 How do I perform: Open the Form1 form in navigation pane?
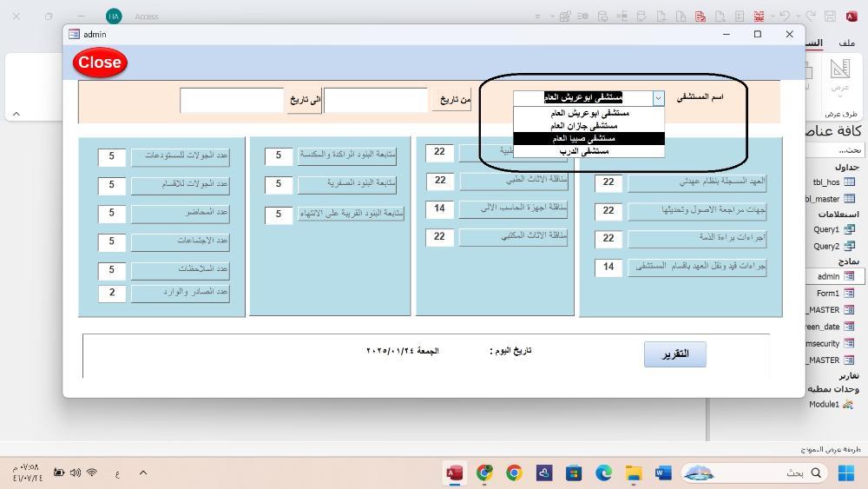coord(835,293)
